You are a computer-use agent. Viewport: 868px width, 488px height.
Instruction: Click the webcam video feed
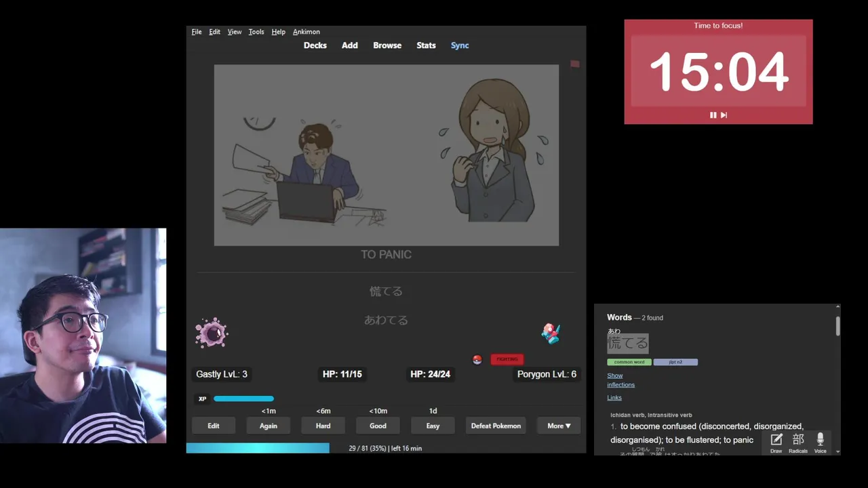pos(83,335)
